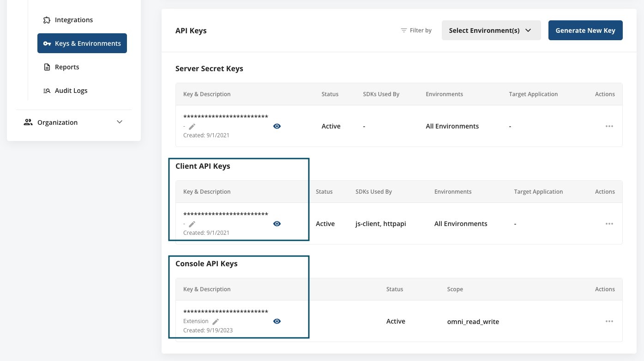Open Reports via its document icon
The width and height of the screenshot is (644, 361).
pos(47,67)
